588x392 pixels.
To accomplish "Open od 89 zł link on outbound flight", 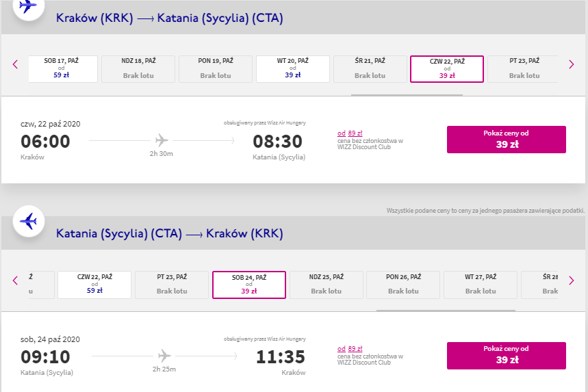I will (x=350, y=133).
